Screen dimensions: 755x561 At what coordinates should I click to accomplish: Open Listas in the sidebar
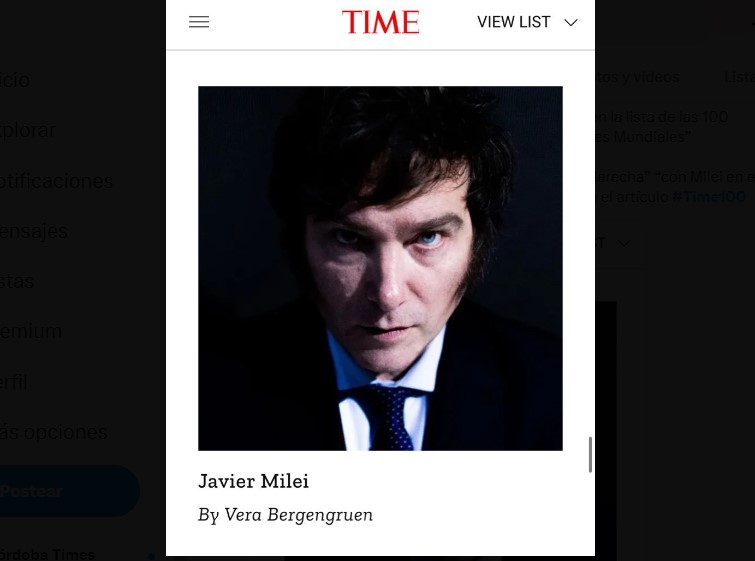click(x=17, y=281)
